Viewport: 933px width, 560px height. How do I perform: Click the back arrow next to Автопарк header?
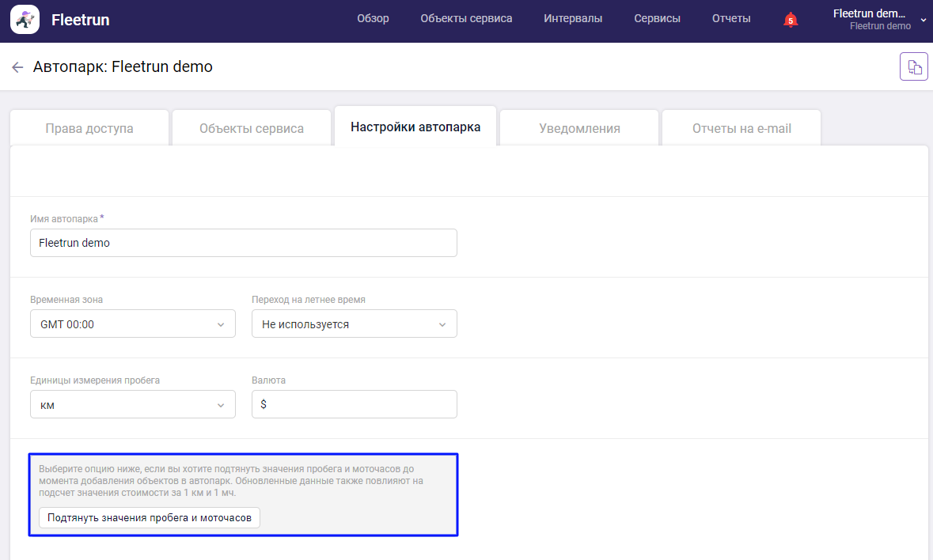[17, 66]
